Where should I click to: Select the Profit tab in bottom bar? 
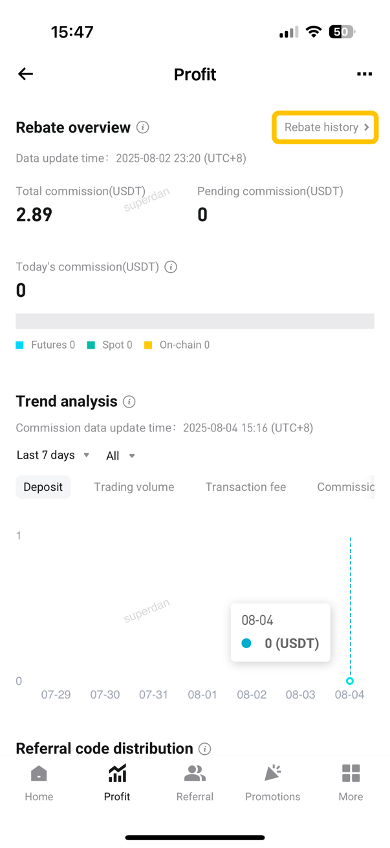pyautogui.click(x=117, y=783)
